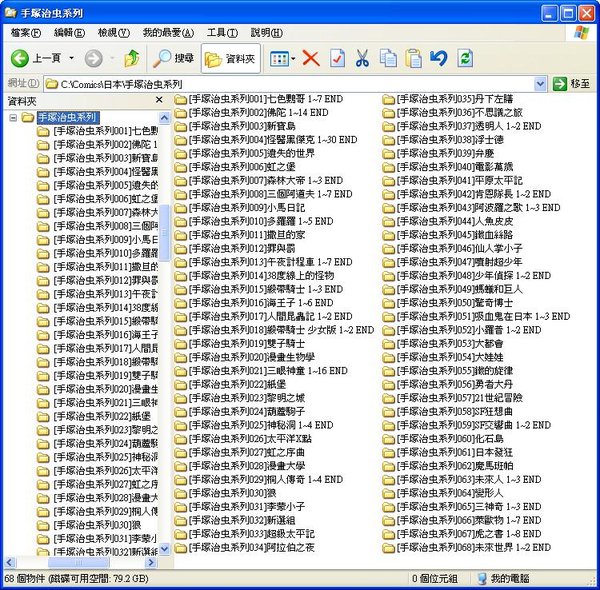The image size is (600, 590).
Task: Click the green Refresh icon in toolbar
Action: (465, 59)
